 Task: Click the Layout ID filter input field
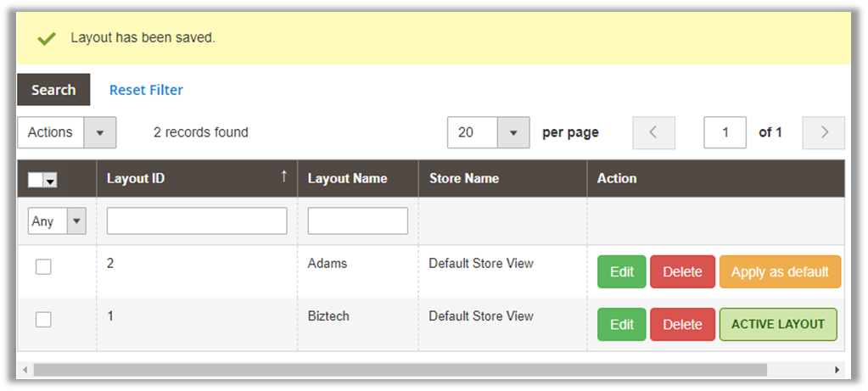pos(197,221)
